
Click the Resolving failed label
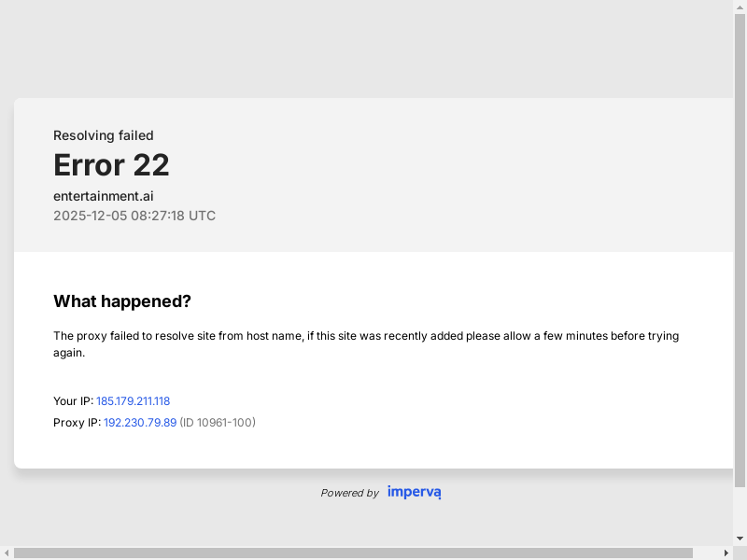coord(103,135)
